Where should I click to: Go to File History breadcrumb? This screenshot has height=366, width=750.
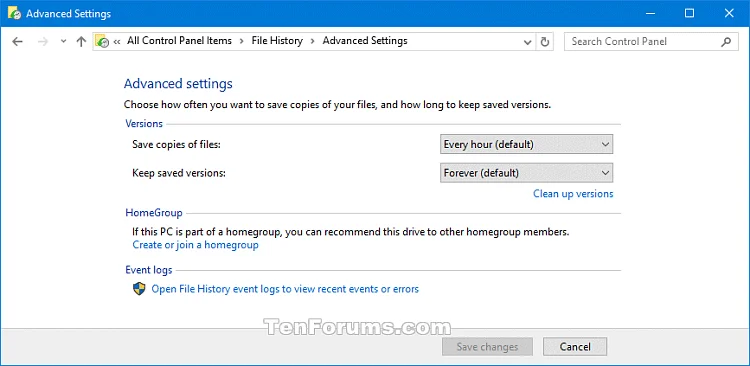click(x=277, y=41)
